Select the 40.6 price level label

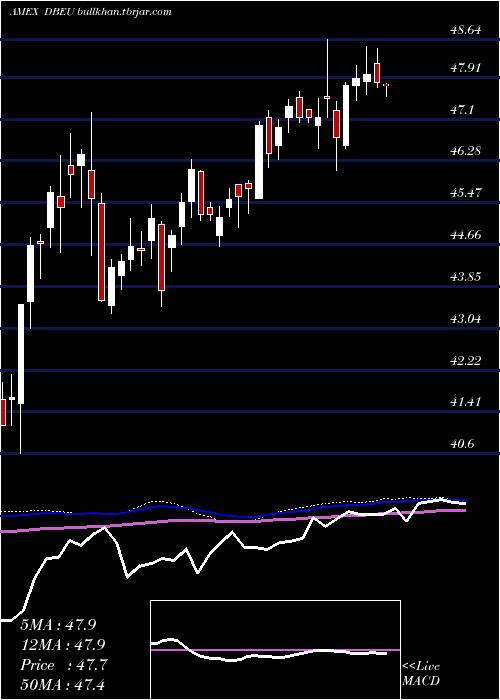(462, 444)
